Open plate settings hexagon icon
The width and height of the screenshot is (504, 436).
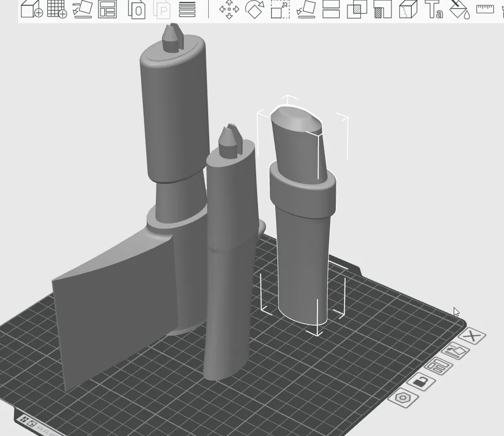[403, 398]
